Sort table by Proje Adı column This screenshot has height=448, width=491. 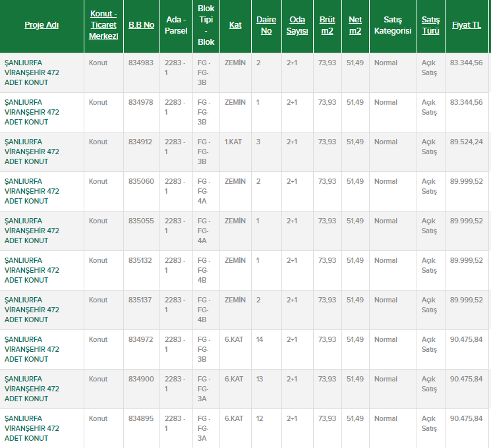[42, 25]
